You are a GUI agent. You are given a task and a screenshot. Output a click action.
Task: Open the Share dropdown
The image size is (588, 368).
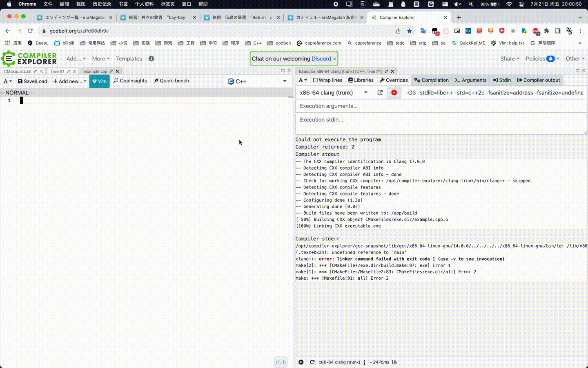[510, 58]
